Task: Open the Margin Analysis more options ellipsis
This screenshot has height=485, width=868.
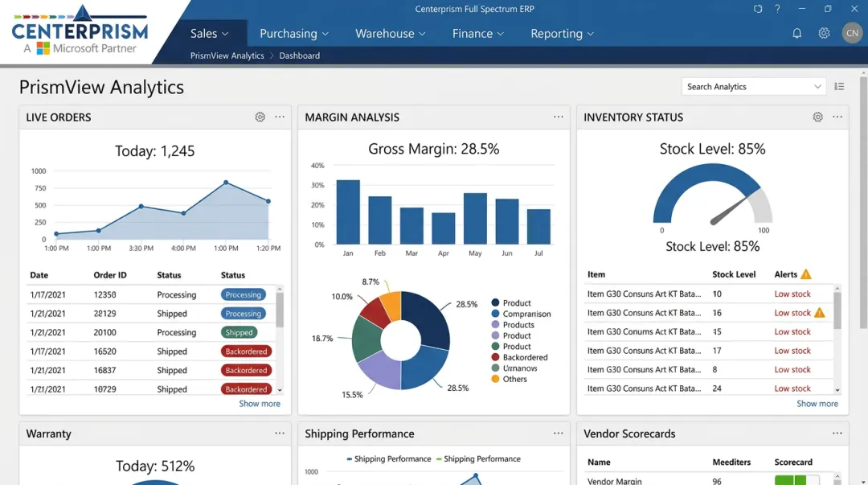Action: [x=558, y=117]
